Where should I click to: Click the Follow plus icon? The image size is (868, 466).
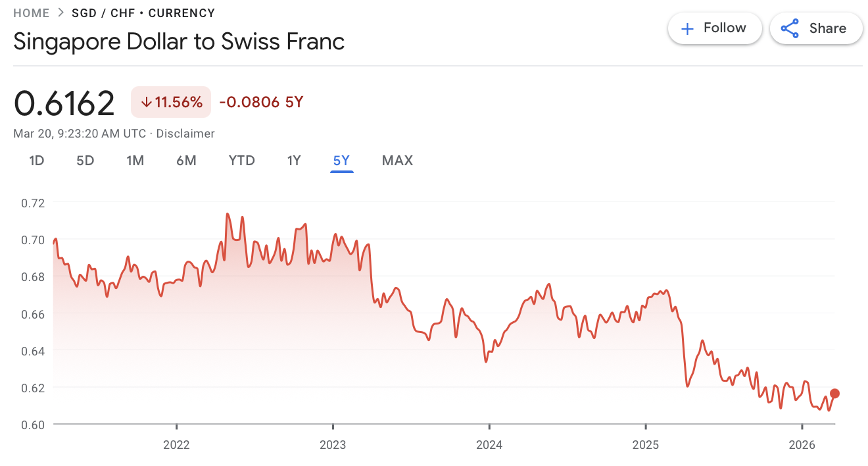[x=687, y=28]
